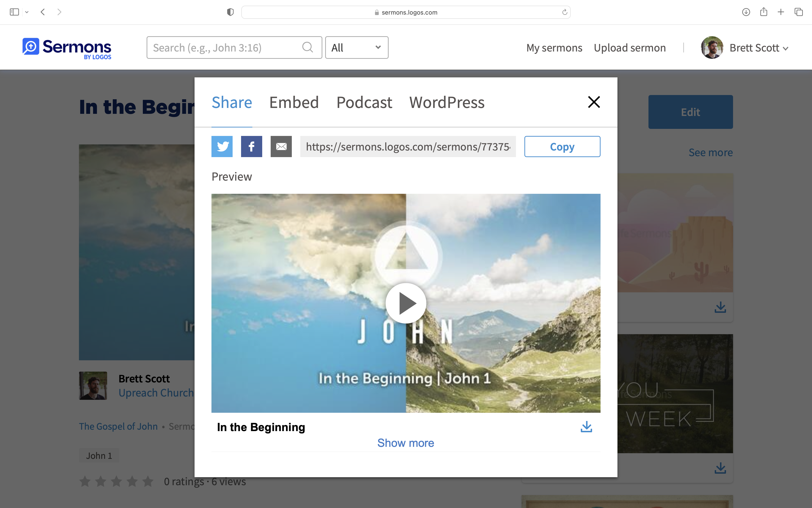
Task: Click the In the Beginning preview title
Action: [261, 427]
